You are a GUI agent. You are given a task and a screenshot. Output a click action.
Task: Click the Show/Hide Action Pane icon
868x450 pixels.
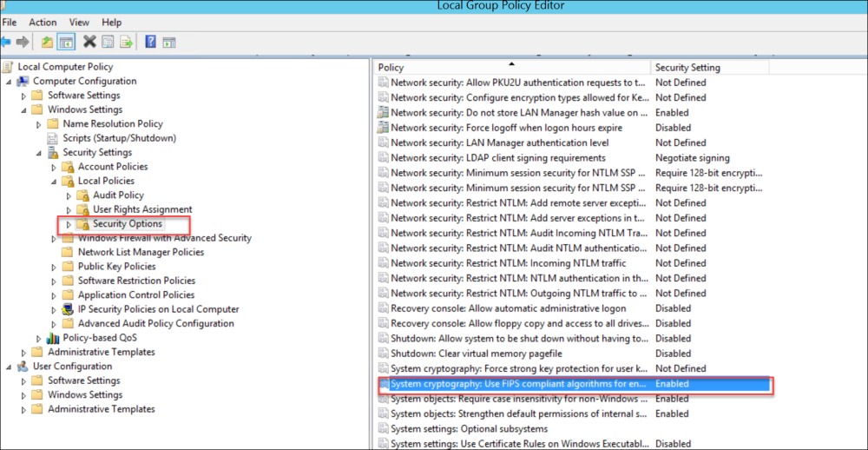(169, 41)
